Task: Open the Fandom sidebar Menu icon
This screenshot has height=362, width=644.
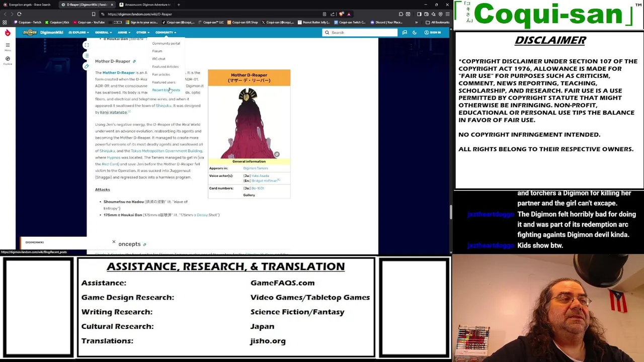Action: tap(8, 46)
